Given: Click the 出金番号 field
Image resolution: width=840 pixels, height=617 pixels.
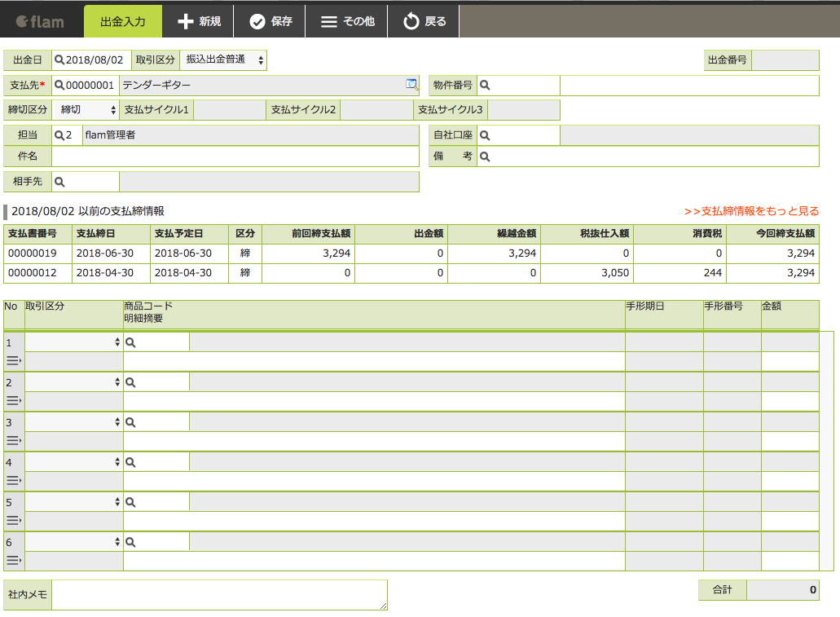Looking at the screenshot, I should pos(785,60).
